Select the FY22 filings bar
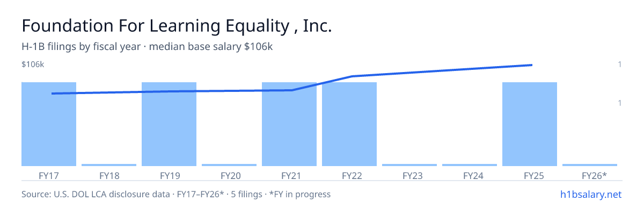The image size is (644, 215). pyautogui.click(x=349, y=124)
